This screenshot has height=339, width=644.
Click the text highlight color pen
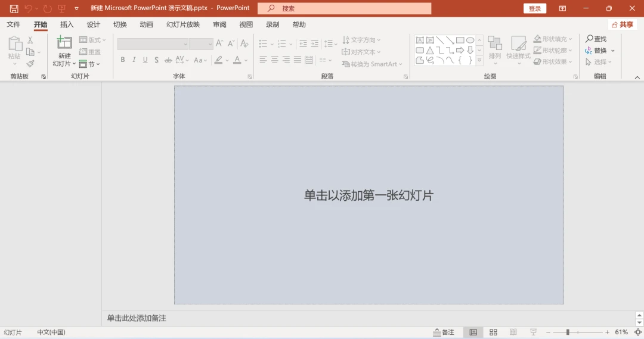pos(218,60)
